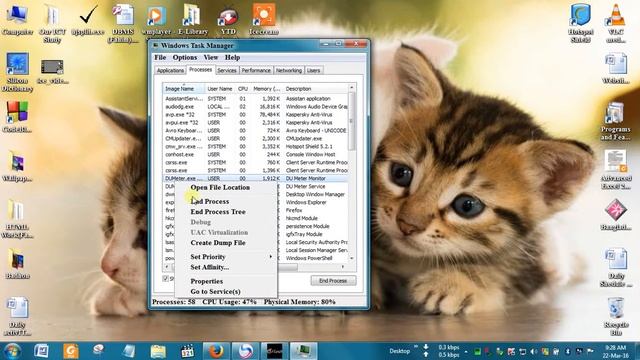Show hidden system tray icons arrow
The image size is (640, 360).
[x=466, y=351]
